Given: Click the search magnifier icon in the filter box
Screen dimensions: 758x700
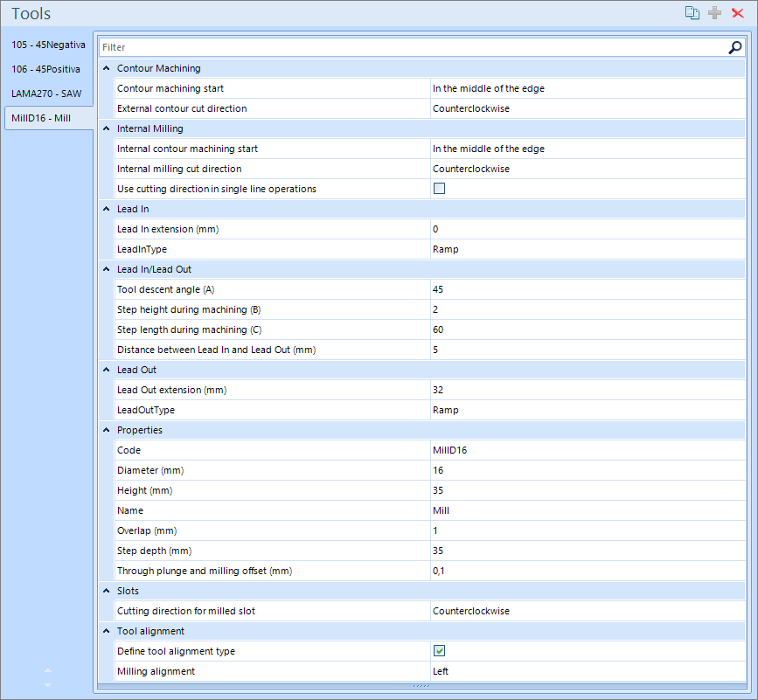Looking at the screenshot, I should [734, 47].
